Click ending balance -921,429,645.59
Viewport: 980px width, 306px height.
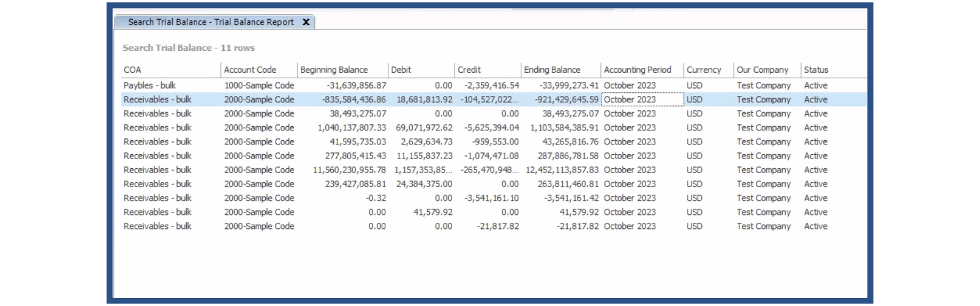567,100
